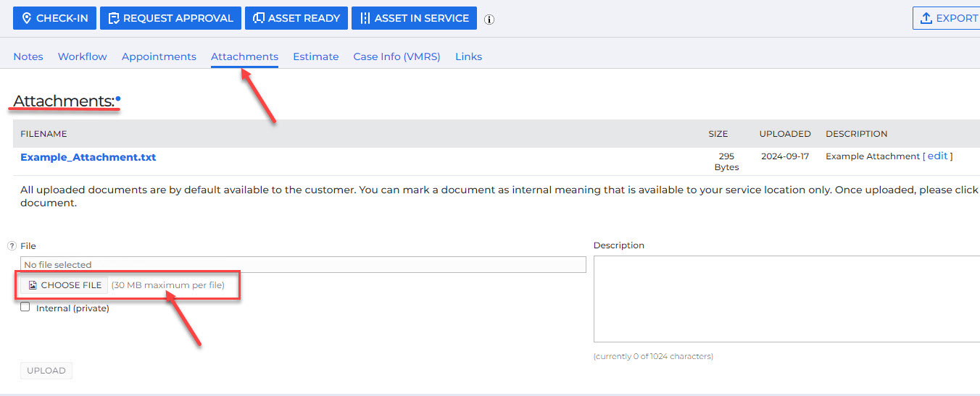The image size is (980, 396).
Task: Click the help question mark icon beside File
Action: (x=12, y=246)
